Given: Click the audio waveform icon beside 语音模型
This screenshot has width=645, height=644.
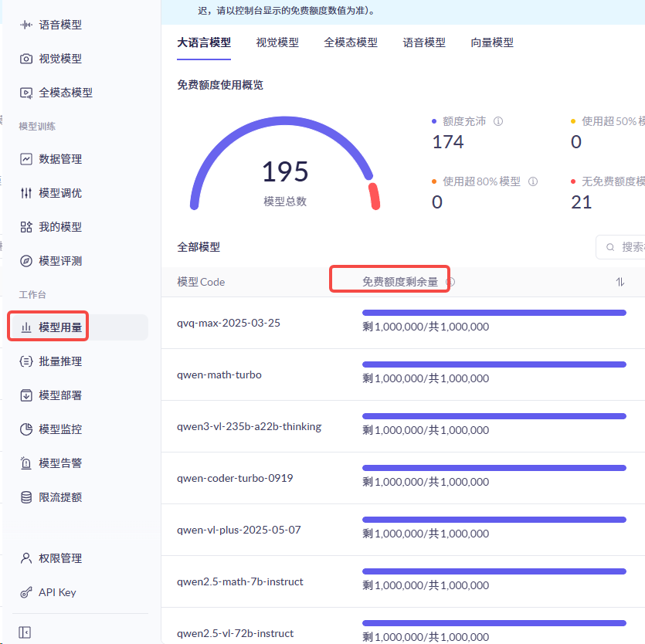Looking at the screenshot, I should [26, 25].
